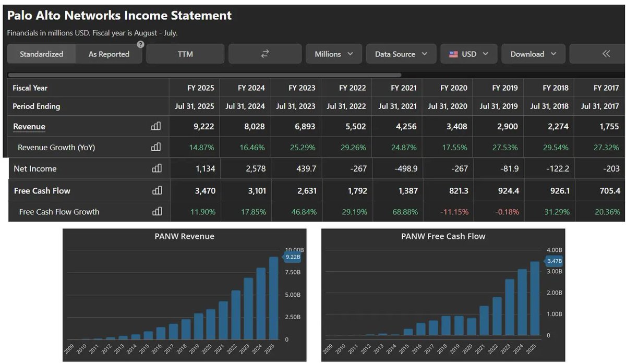Click the 8,028 revenue cell
This screenshot has height=364, width=626.
(255, 126)
